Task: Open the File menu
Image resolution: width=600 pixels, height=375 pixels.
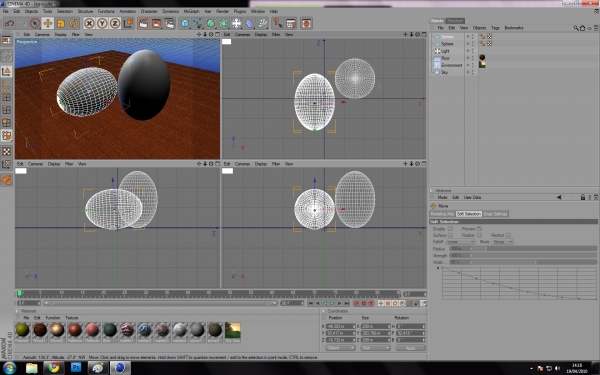Action: (6, 11)
